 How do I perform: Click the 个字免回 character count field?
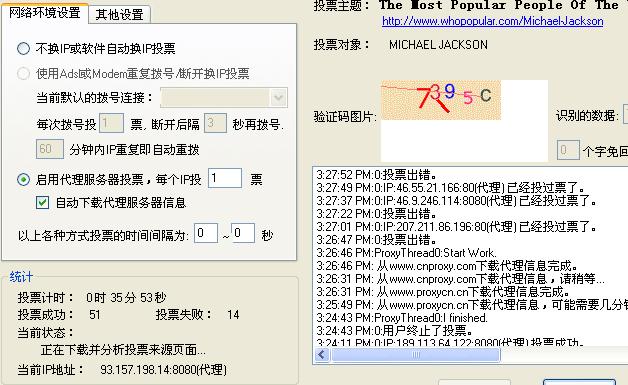[x=568, y=150]
